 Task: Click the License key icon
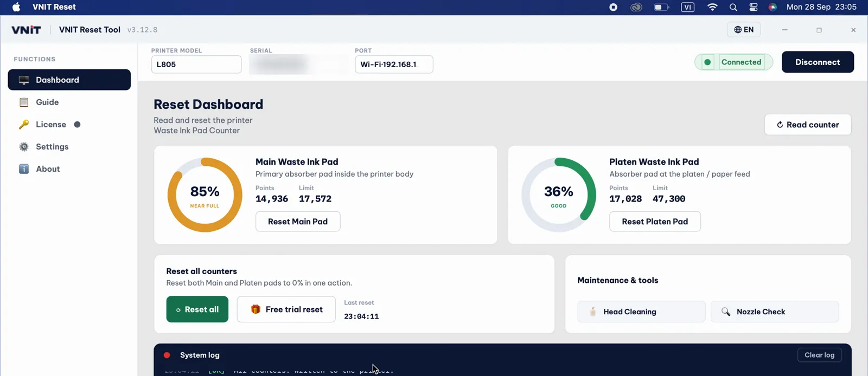(24, 125)
